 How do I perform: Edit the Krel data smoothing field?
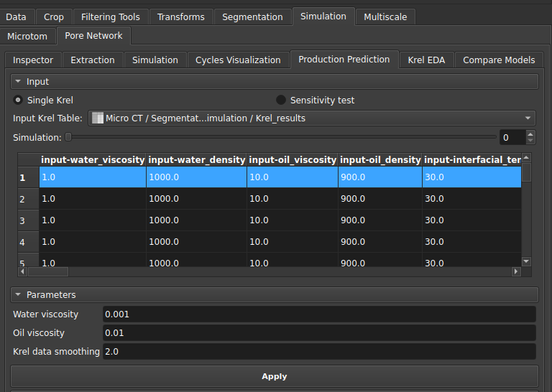(x=319, y=352)
